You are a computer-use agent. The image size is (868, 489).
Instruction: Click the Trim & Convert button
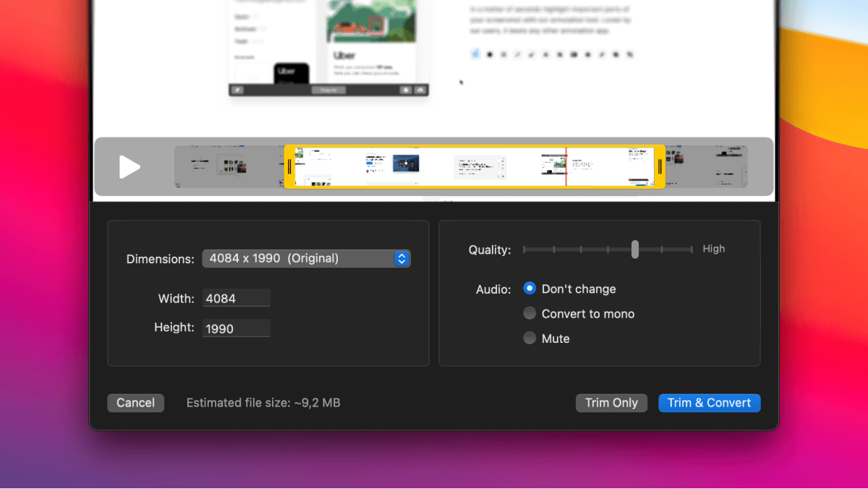click(x=709, y=403)
